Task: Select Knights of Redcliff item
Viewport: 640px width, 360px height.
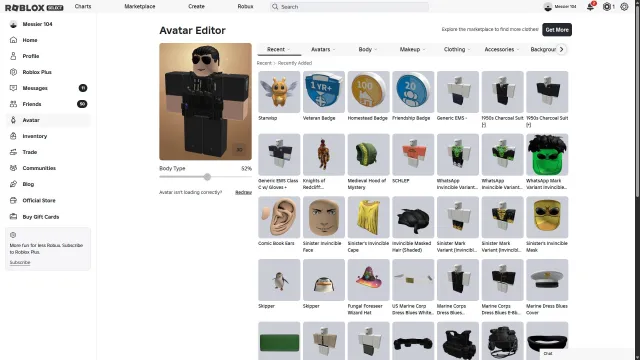Action: [x=324, y=154]
